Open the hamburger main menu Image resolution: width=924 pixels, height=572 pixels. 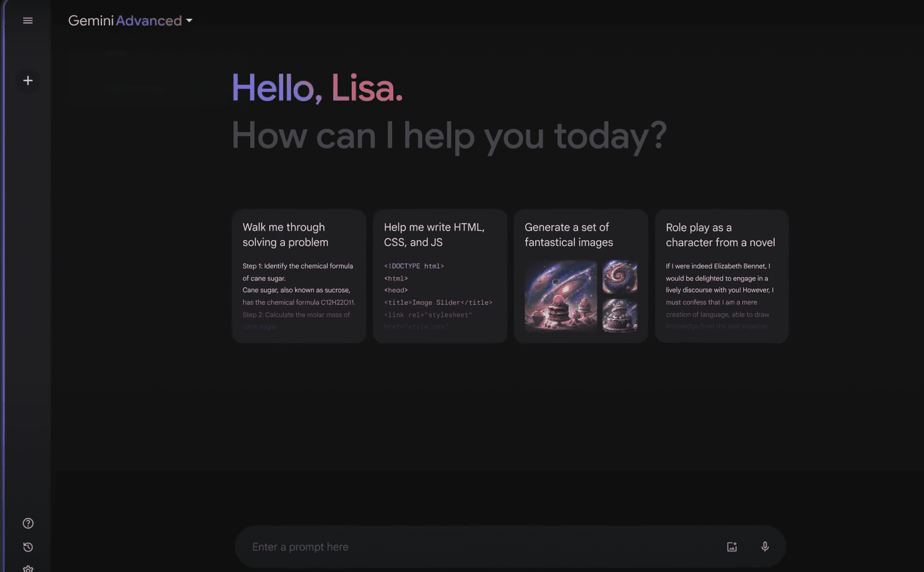point(28,21)
